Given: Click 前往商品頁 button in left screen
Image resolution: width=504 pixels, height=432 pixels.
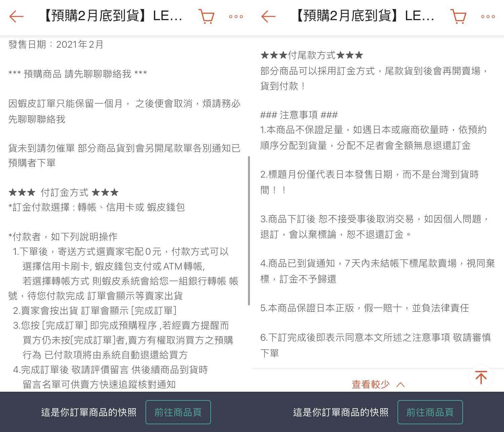Looking at the screenshot, I should (x=178, y=412).
